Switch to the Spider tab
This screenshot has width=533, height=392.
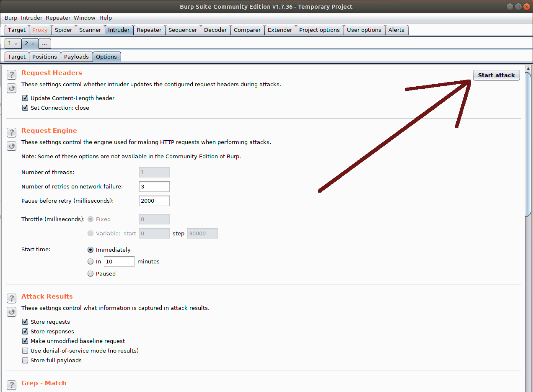pos(64,30)
